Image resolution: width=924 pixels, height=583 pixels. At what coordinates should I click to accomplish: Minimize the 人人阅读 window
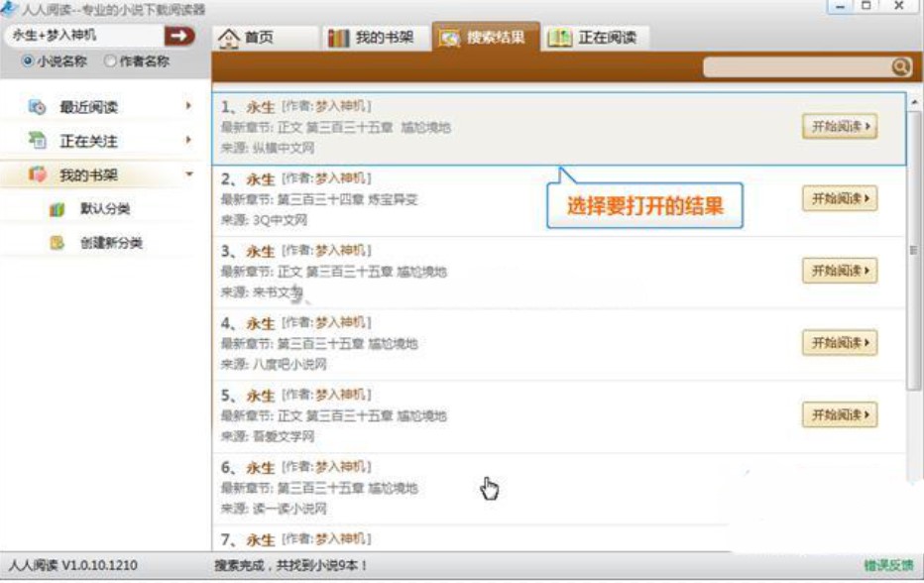841,7
